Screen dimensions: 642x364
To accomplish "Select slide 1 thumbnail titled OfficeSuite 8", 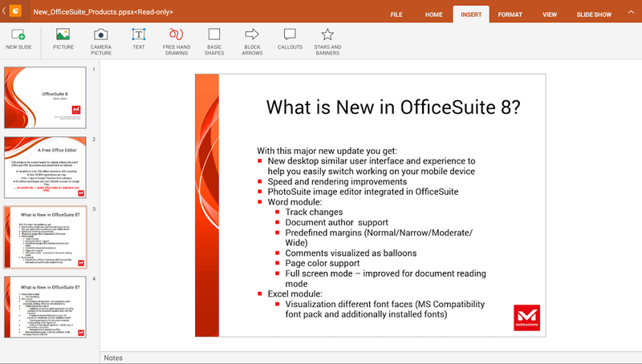I will 45,97.
